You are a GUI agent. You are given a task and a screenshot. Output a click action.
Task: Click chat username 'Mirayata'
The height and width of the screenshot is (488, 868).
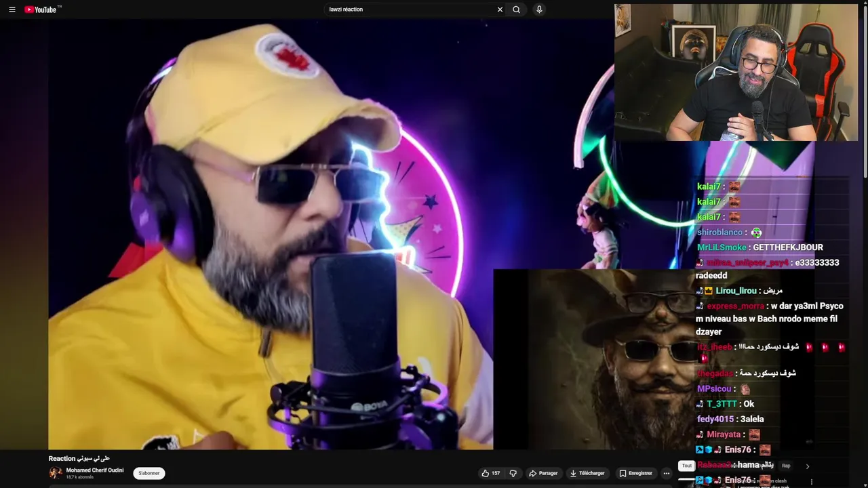pyautogui.click(x=724, y=434)
